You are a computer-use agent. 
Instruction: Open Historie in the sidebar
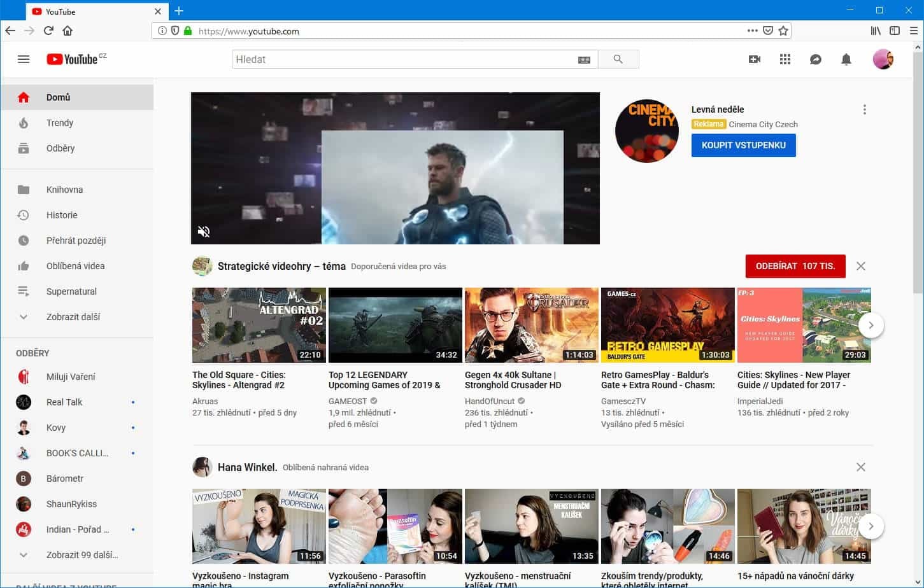click(77, 215)
